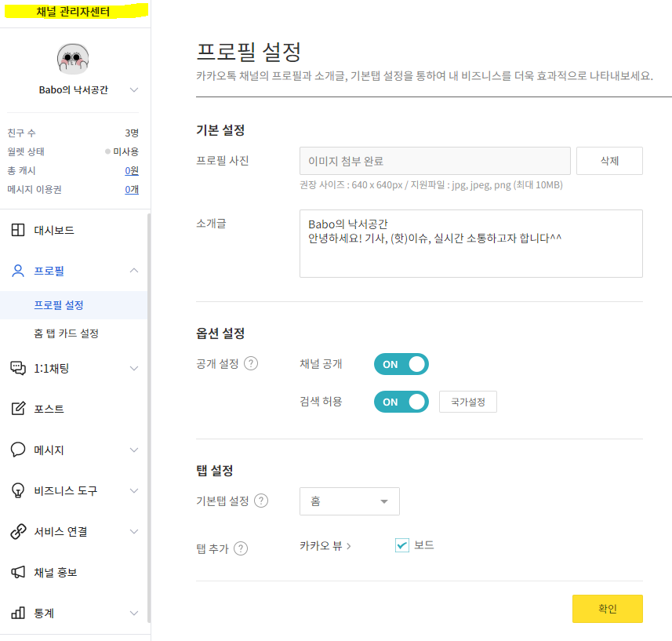672x641 pixels.
Task: Click the 1:1 chat bubbles icon
Action: point(18,368)
